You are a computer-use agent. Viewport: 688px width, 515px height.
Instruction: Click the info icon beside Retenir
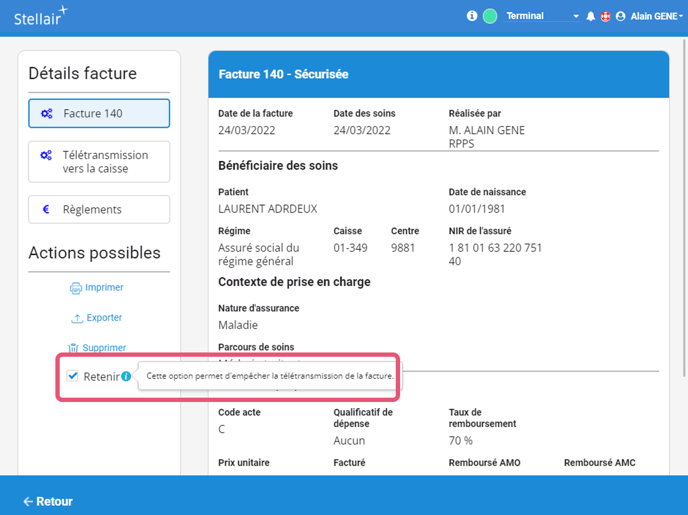126,377
